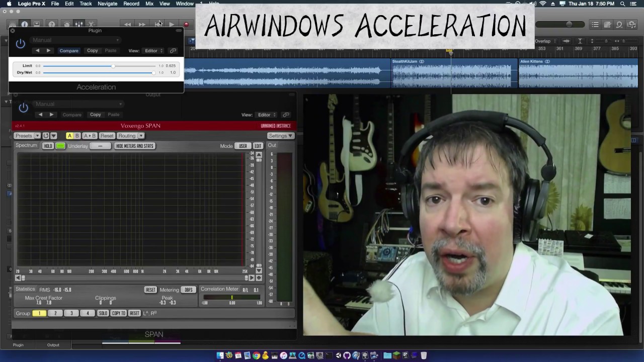This screenshot has width=644, height=362.
Task: Open Quick Help question mark button
Action: point(51,24)
